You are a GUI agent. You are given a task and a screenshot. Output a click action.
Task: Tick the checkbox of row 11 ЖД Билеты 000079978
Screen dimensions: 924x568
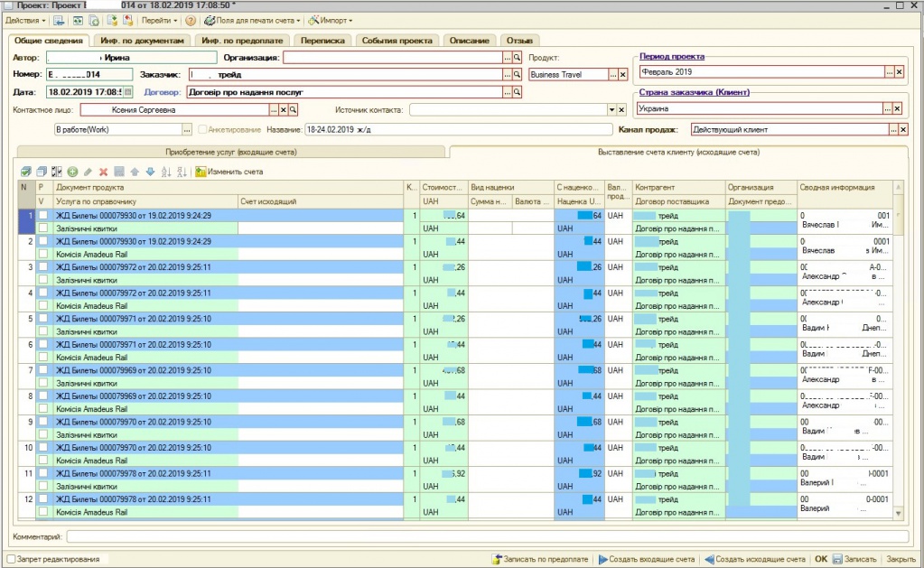tap(43, 474)
